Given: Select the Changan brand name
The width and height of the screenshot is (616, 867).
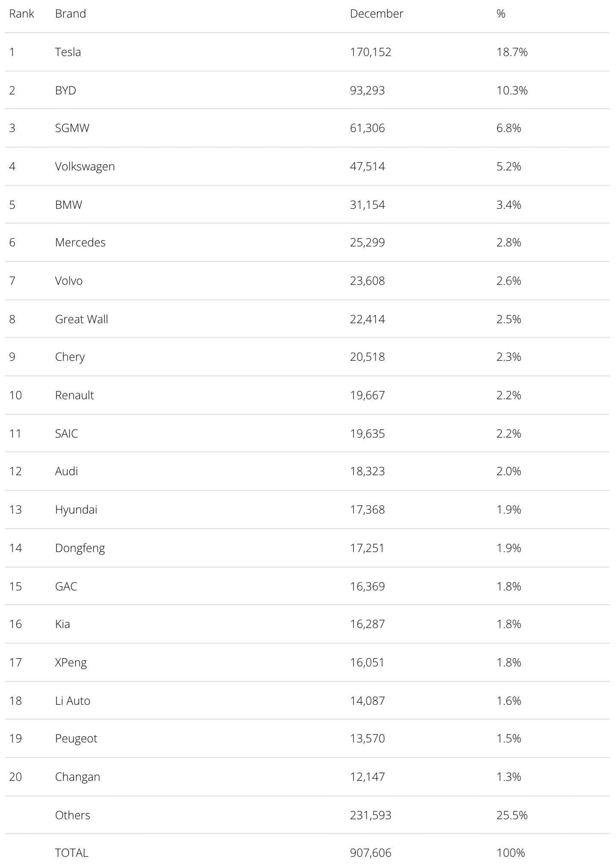Looking at the screenshot, I should pos(77,776).
